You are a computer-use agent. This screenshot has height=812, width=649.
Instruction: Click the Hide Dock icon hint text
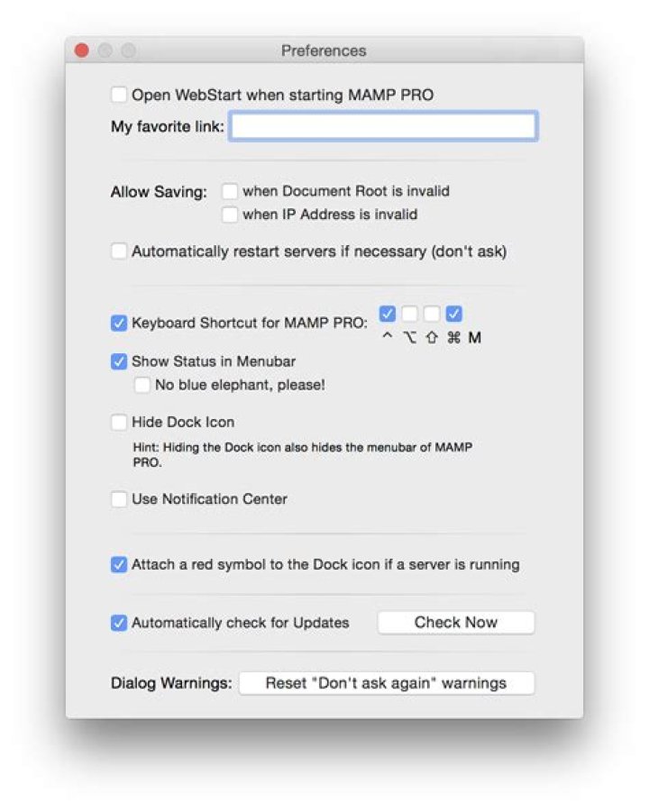(x=303, y=454)
